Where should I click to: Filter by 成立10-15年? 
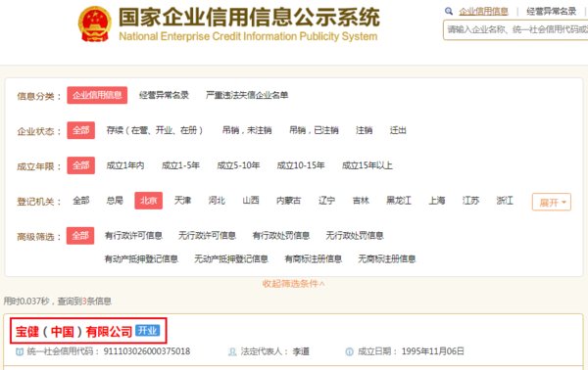(x=301, y=165)
